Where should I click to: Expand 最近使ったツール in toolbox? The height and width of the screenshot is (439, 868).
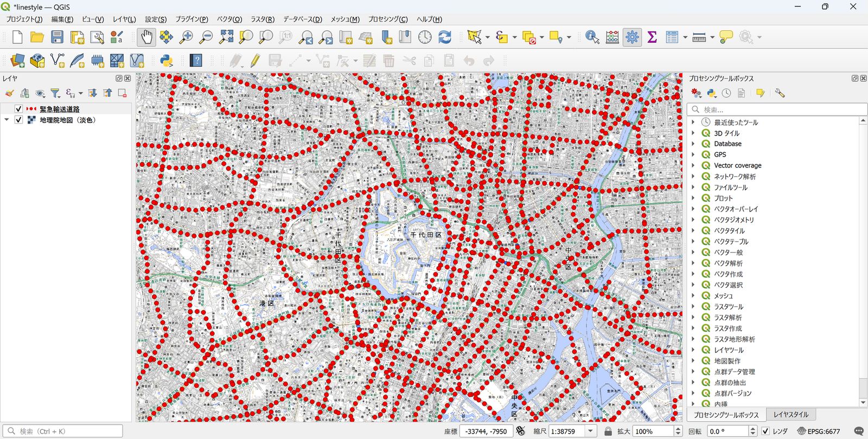click(x=693, y=122)
